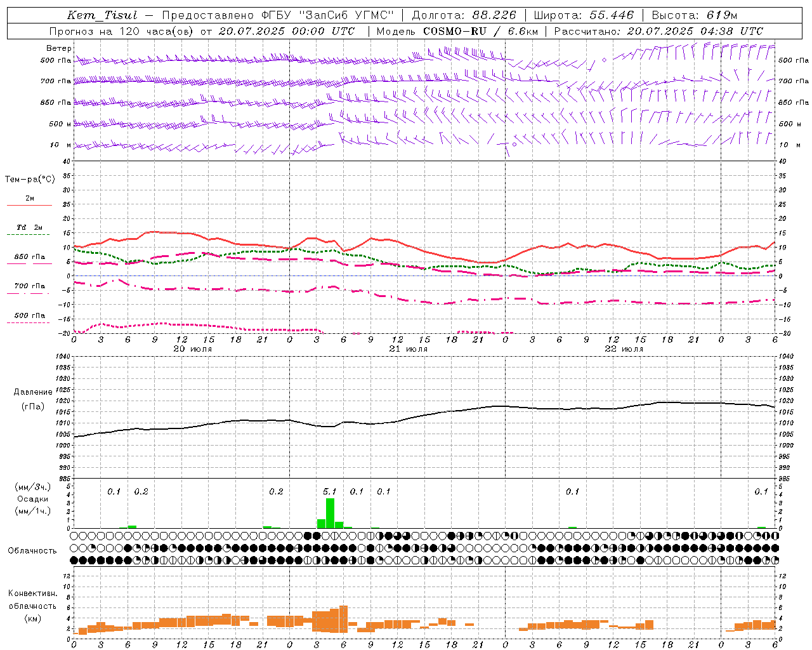This screenshot has width=812, height=650.
Task: Click the "Td 2м" dew point legend label
Action: pos(29,227)
